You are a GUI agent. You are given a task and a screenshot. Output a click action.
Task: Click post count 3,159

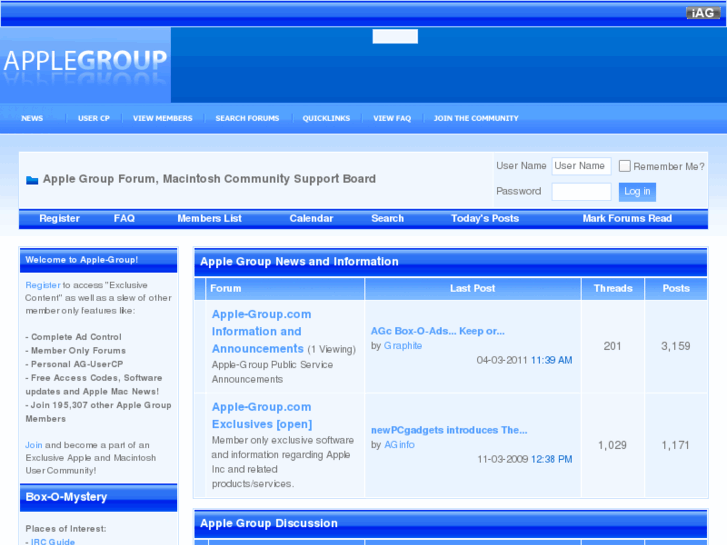tap(676, 346)
